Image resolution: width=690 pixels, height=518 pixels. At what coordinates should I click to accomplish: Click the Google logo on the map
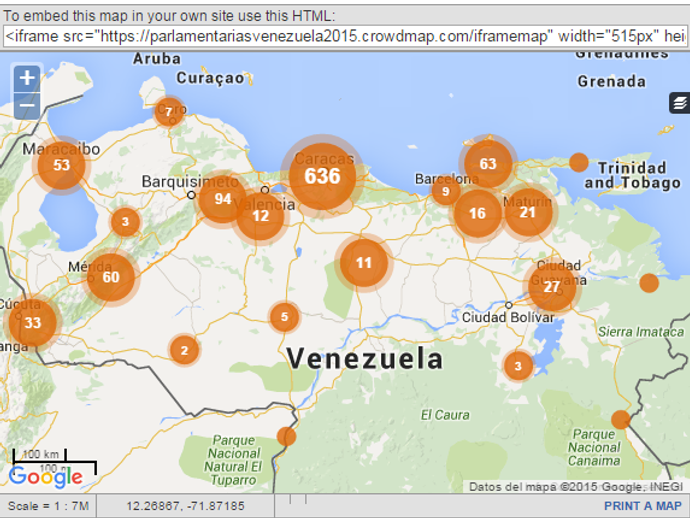point(45,477)
